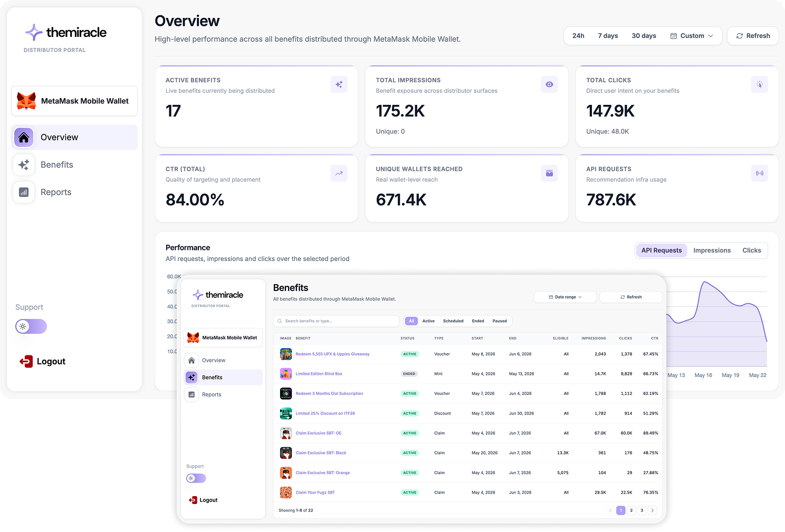Filter benefits by Active status
This screenshot has height=532, width=785.
click(x=428, y=321)
